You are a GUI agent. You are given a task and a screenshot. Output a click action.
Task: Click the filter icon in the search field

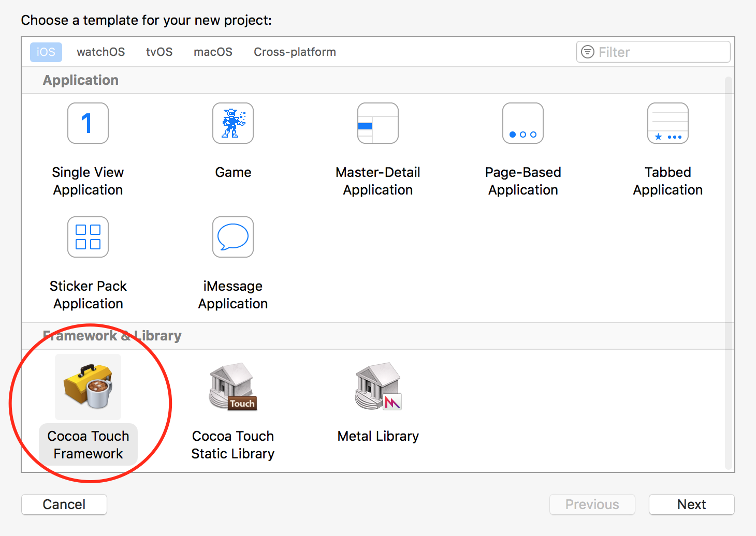[588, 52]
